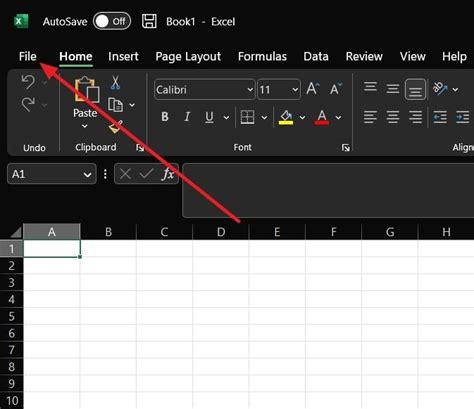Toggle Underline formatting
Screen dimensions: 474x409
209,117
